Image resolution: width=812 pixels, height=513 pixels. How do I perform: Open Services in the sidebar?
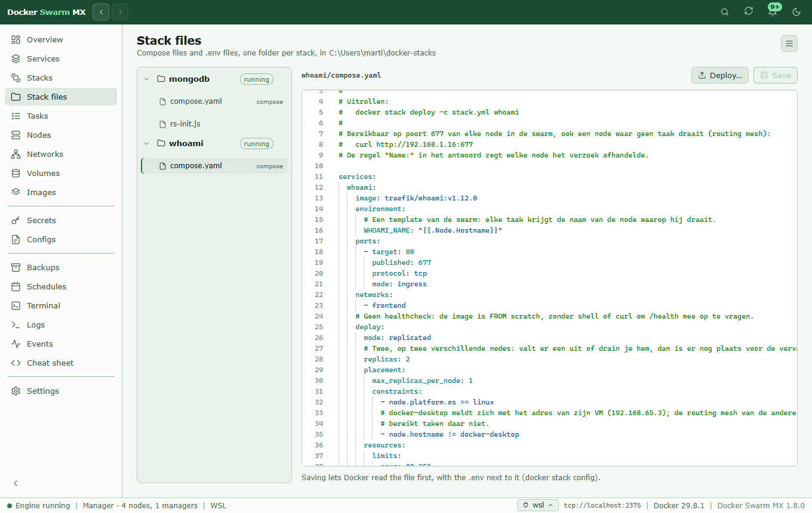click(x=61, y=58)
